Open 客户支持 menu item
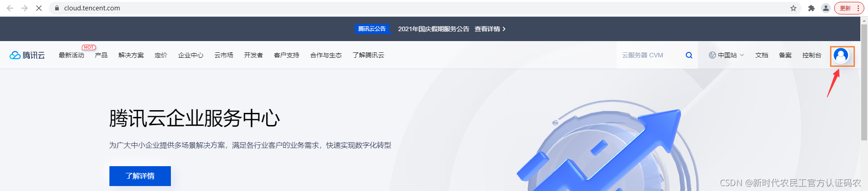The image size is (868, 191). [x=287, y=55]
